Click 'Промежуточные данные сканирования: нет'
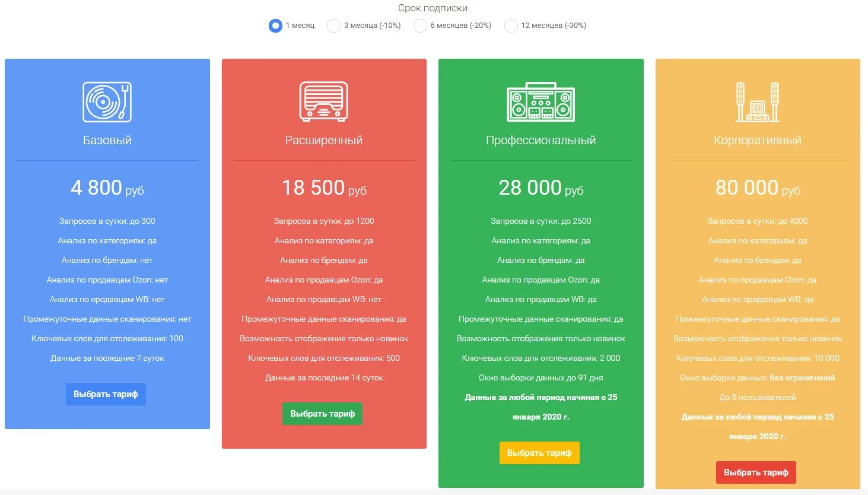 [107, 319]
